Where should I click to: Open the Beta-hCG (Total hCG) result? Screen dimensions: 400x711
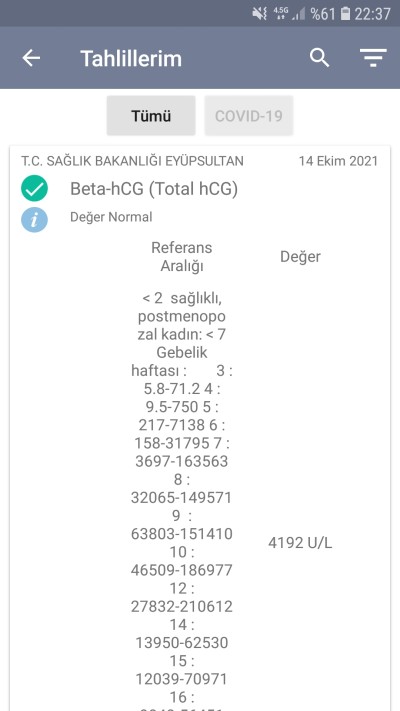tap(154, 189)
